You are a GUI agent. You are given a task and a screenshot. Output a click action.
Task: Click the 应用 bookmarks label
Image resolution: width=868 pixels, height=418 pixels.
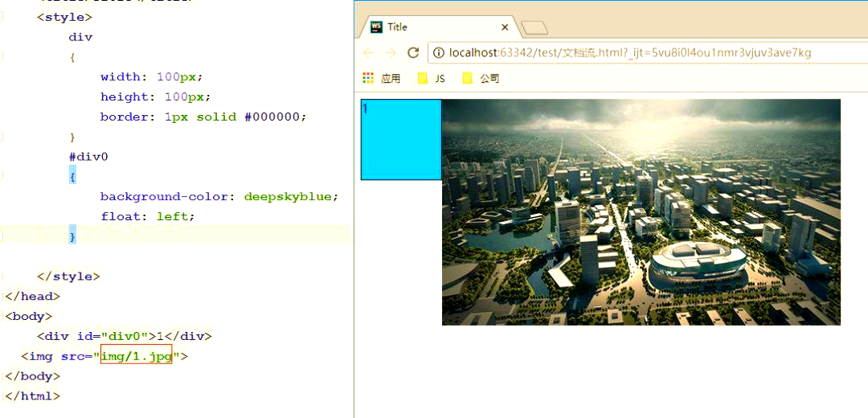tap(391, 79)
